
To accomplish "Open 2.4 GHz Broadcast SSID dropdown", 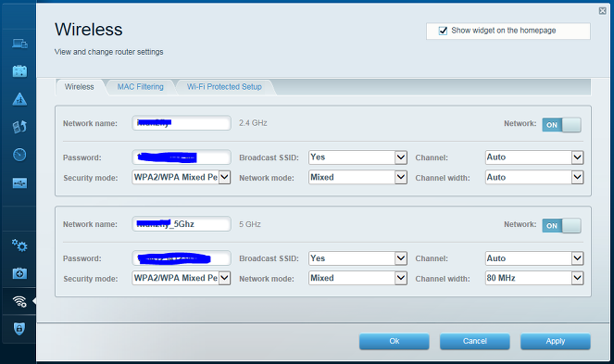I will click(x=357, y=157).
